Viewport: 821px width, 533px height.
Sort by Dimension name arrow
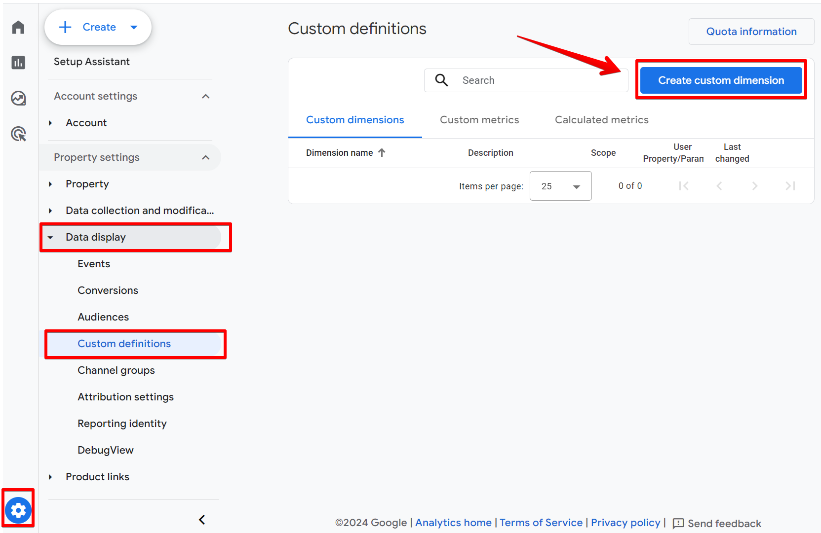[x=382, y=153]
